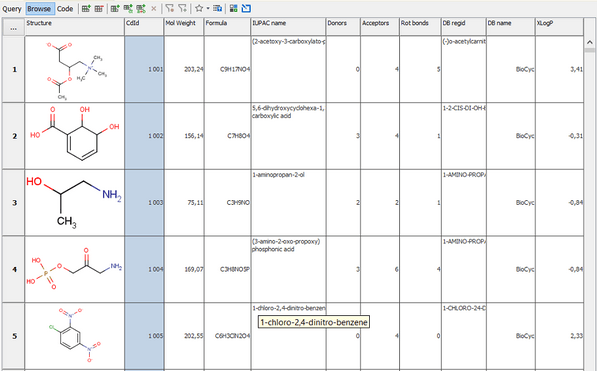
Task: Open the dropdown arrow beside the star
Action: coord(208,8)
